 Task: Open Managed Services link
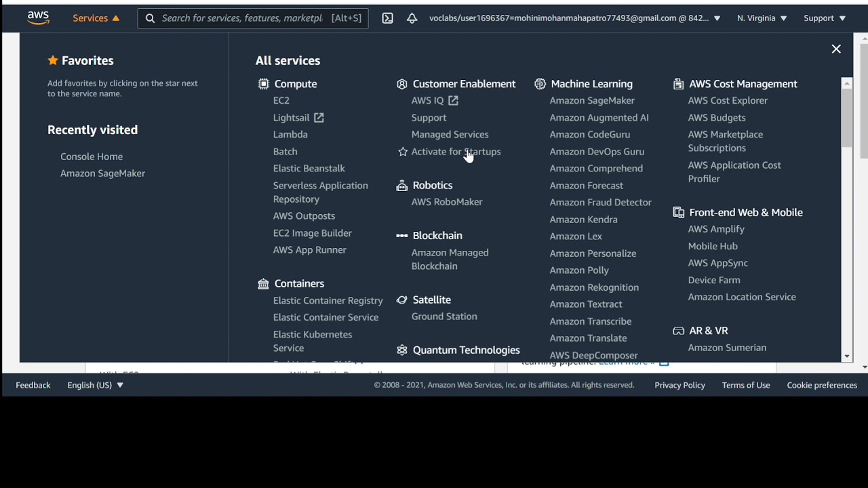(450, 134)
